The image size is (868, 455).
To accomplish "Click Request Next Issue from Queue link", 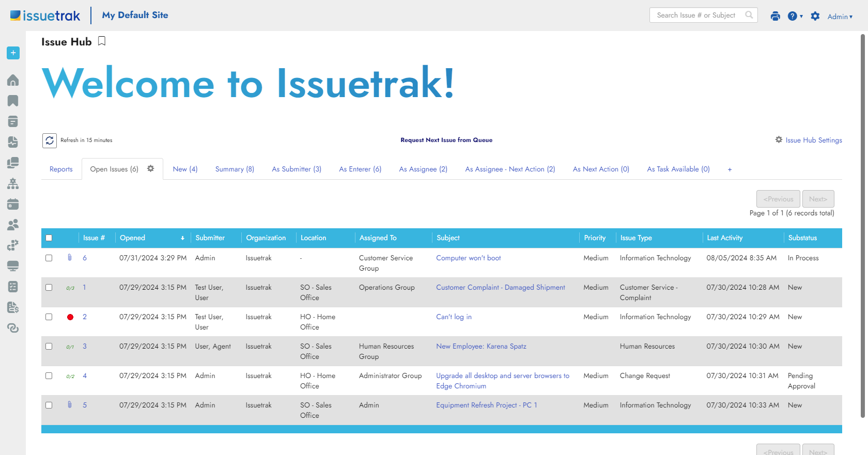I will [446, 140].
